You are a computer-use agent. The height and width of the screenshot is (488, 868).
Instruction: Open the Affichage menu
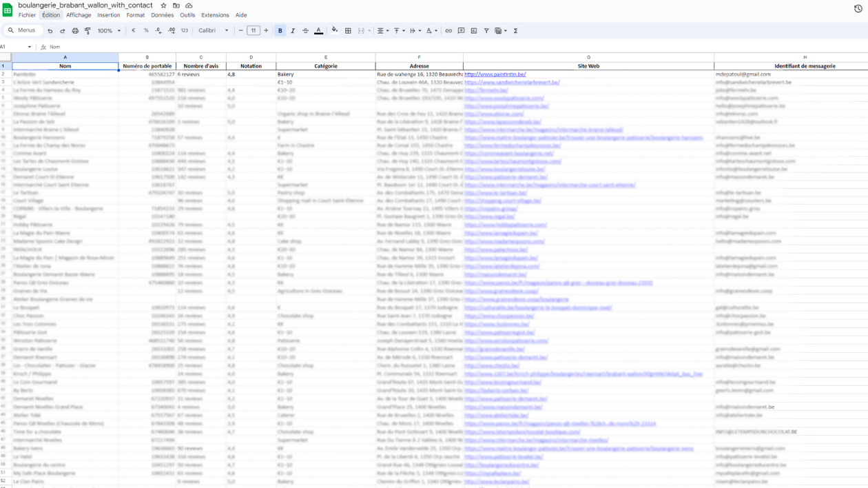pos(79,15)
